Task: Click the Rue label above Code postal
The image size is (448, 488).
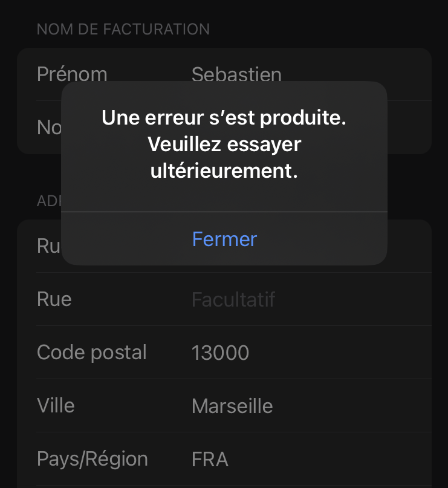Action: pyautogui.click(x=54, y=299)
